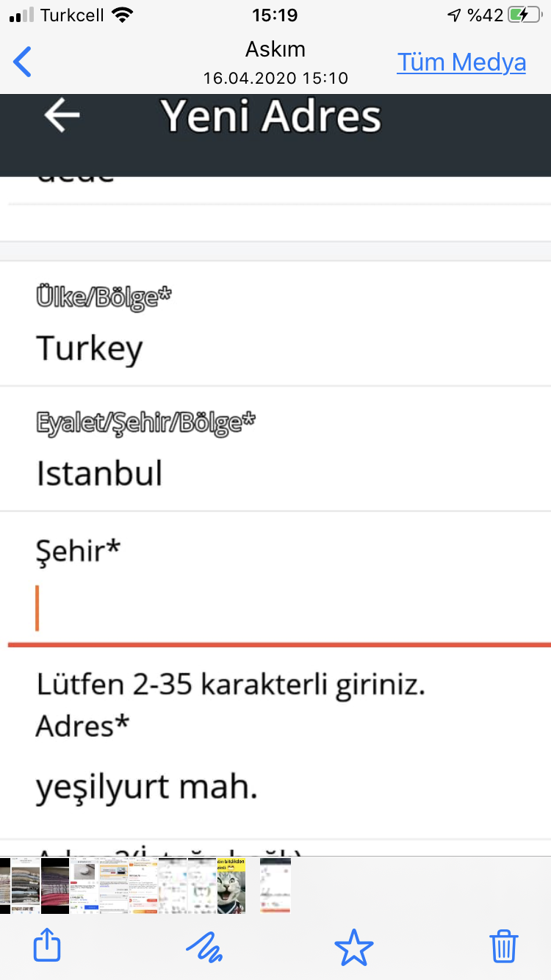Screen dimensions: 551x980
Task: Select the currently active last thumbnail
Action: click(275, 885)
